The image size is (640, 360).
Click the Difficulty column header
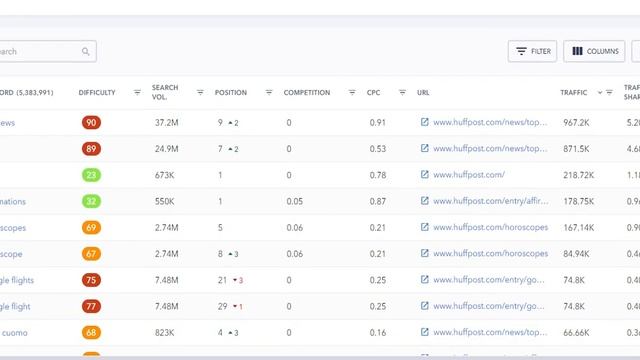click(97, 93)
